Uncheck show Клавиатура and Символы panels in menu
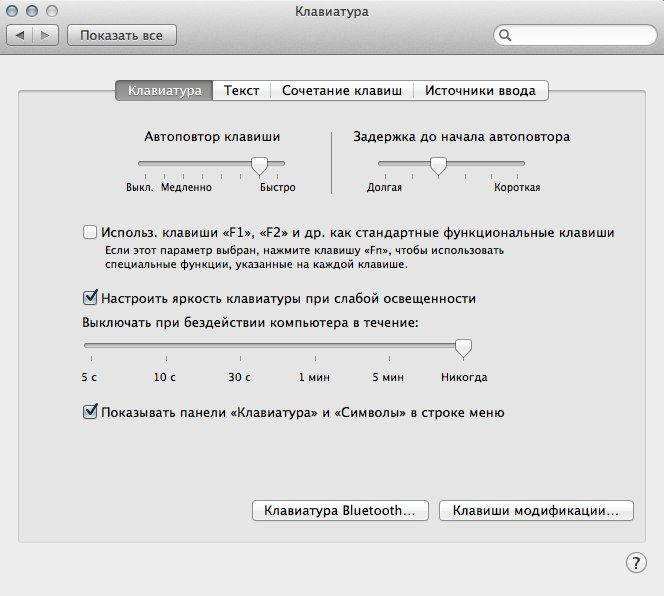The width and height of the screenshot is (664, 596). click(91, 412)
